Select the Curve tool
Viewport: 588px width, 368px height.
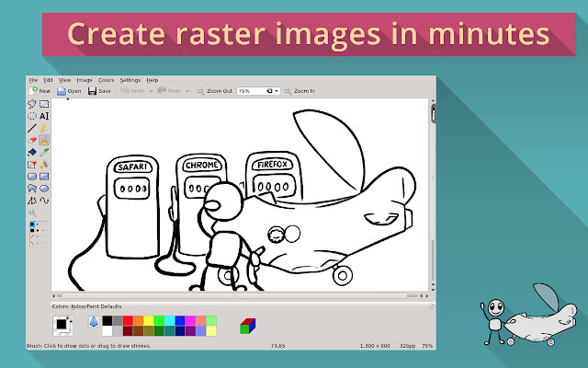pos(44,201)
